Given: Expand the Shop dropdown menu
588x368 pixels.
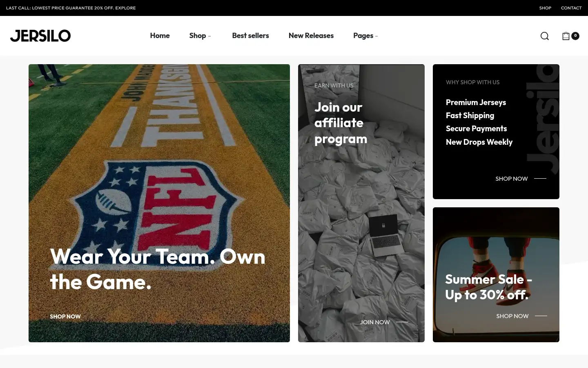Looking at the screenshot, I should coord(200,36).
